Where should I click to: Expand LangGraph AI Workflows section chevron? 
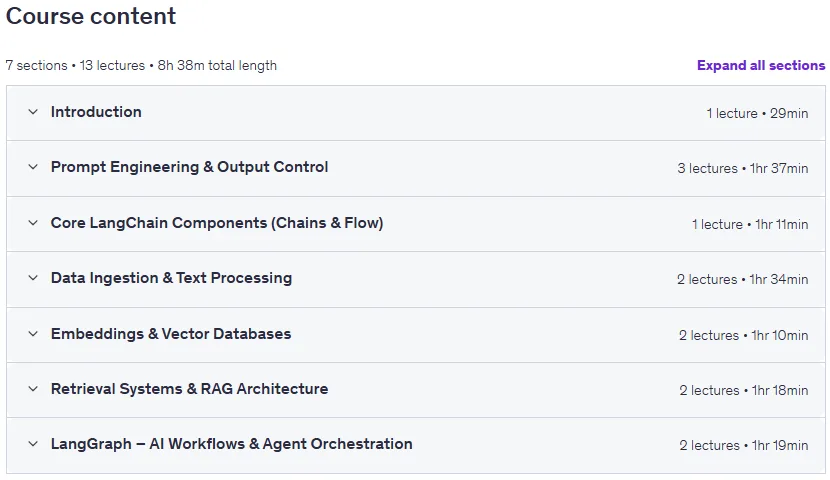coord(33,444)
